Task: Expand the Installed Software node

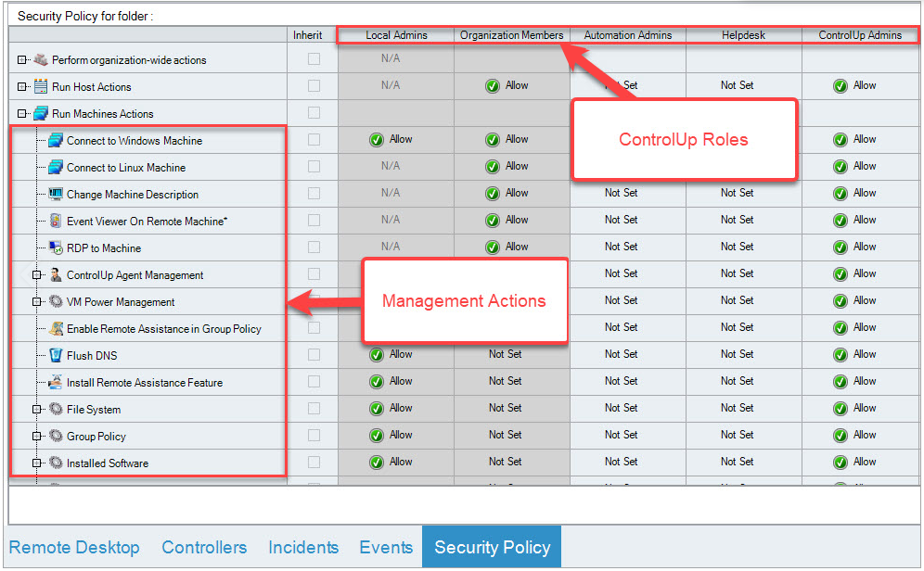Action: click(36, 463)
